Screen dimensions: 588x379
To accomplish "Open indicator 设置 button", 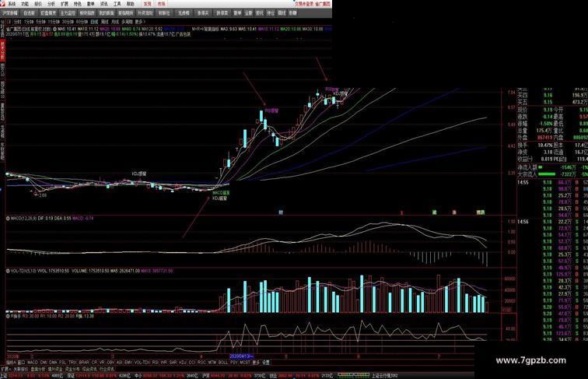I will 265,363.
